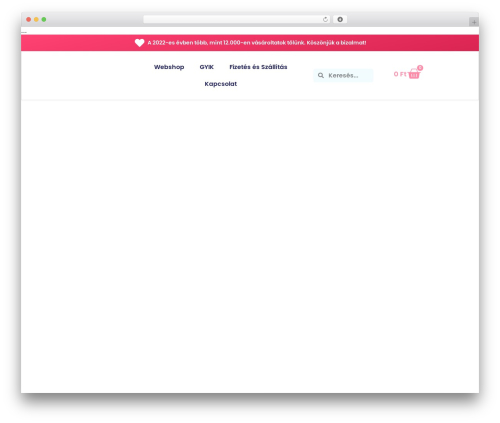Screen dimensions: 500x423
Task: Click the 0 Ft cart total
Action: (x=400, y=74)
